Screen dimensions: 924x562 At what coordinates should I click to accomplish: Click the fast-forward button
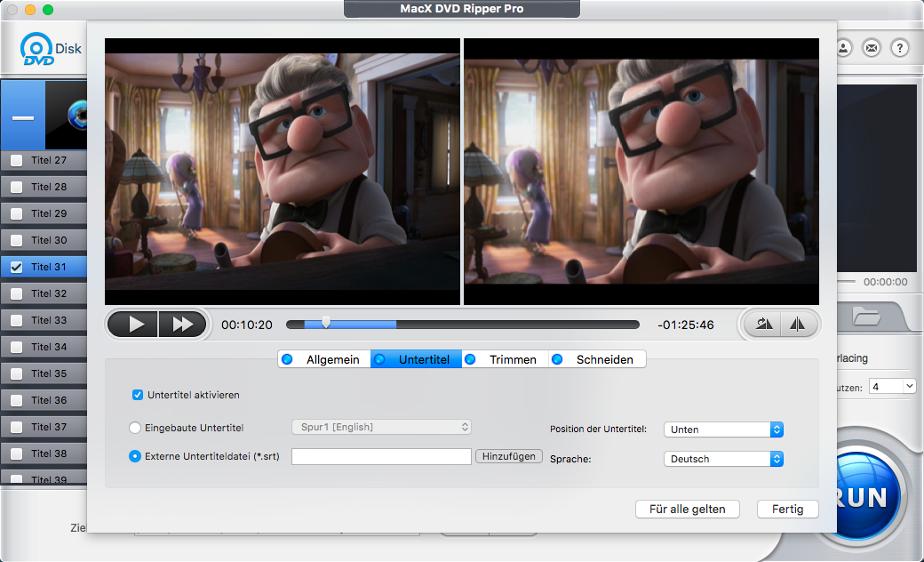182,325
